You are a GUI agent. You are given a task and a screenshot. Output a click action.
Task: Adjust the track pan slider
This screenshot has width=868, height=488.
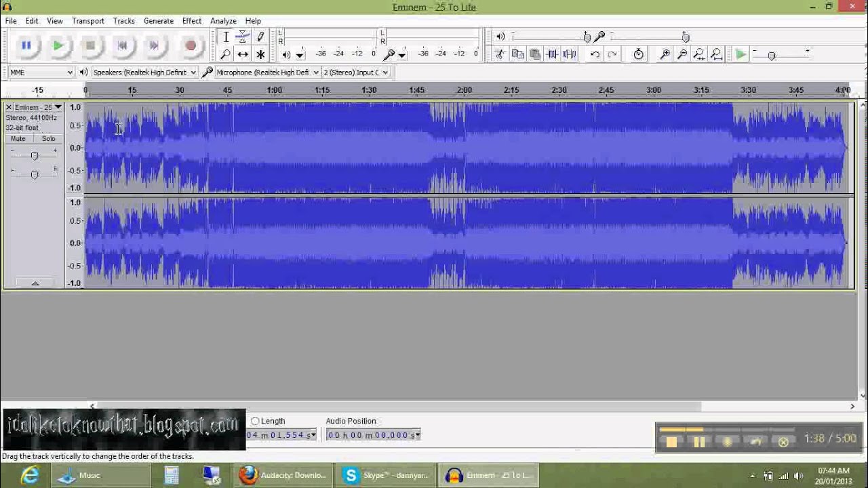34,174
